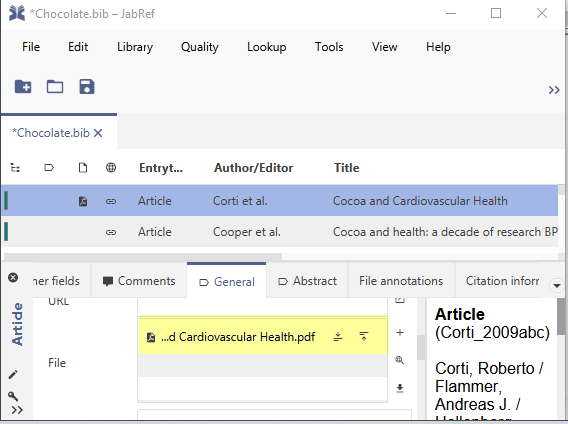Close the Chocolate.bib library tab

click(98, 133)
